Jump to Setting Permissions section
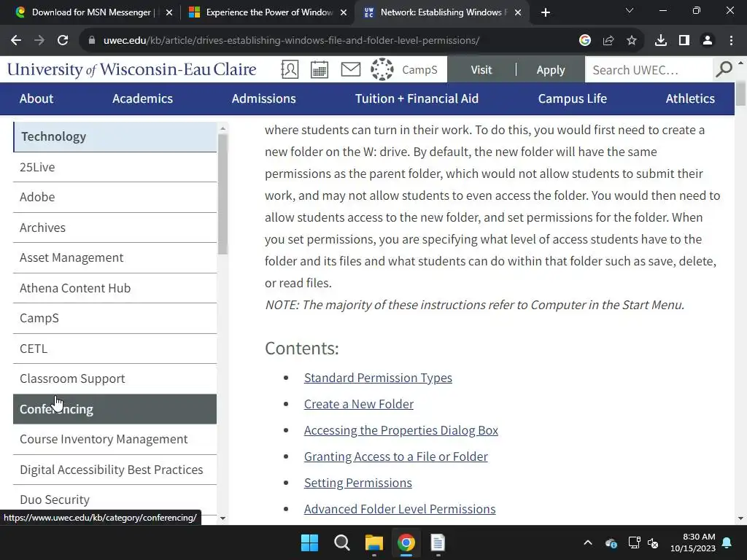Screen dimensions: 747x560 click(357, 483)
